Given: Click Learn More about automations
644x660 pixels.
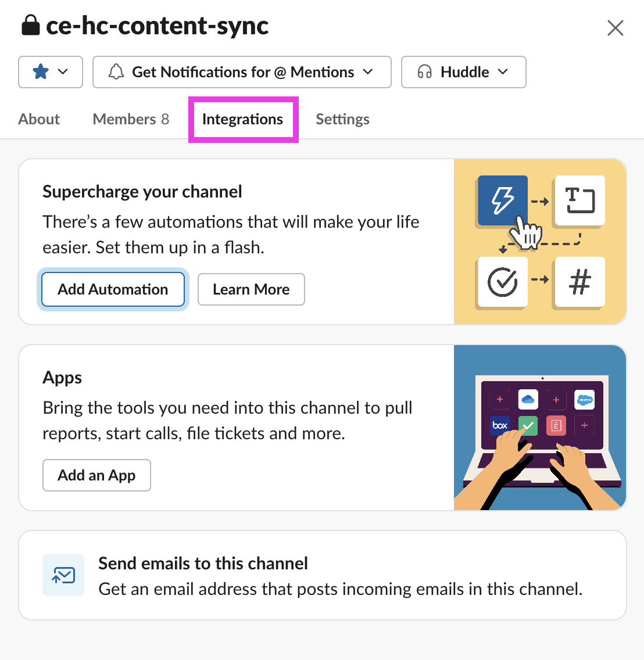Looking at the screenshot, I should pyautogui.click(x=251, y=289).
